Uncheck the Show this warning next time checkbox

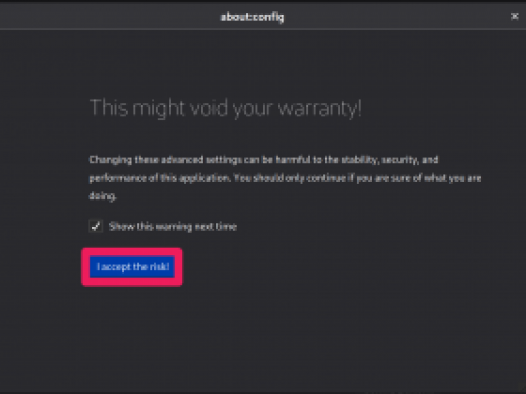(96, 226)
